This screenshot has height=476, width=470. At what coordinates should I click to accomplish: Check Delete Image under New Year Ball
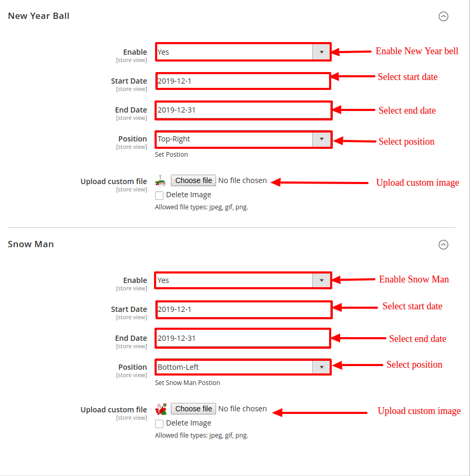pos(159,196)
